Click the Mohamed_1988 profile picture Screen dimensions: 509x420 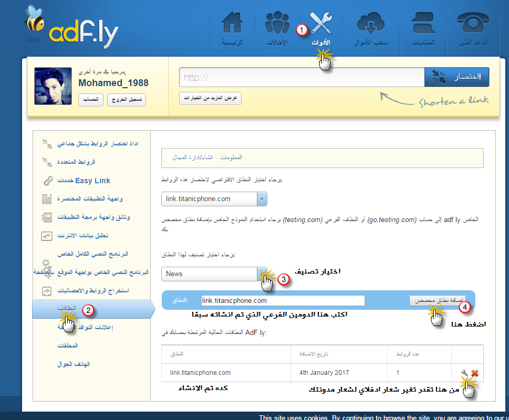pyautogui.click(x=53, y=86)
